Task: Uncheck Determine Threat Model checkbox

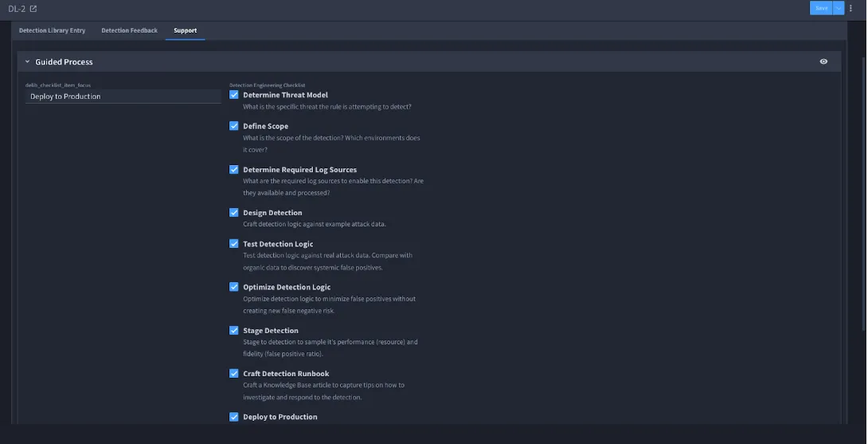Action: 234,95
